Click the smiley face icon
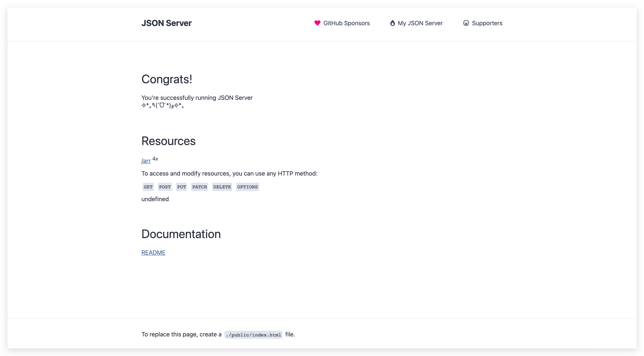The image size is (644, 356). [x=466, y=23]
